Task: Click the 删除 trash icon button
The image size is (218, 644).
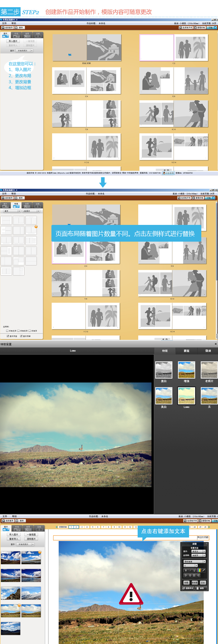Action: pos(200,588)
